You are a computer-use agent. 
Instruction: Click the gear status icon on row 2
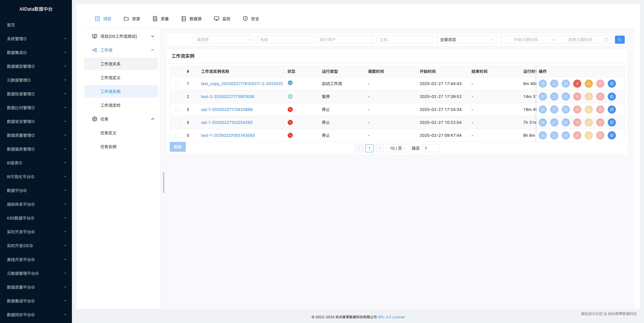[290, 97]
